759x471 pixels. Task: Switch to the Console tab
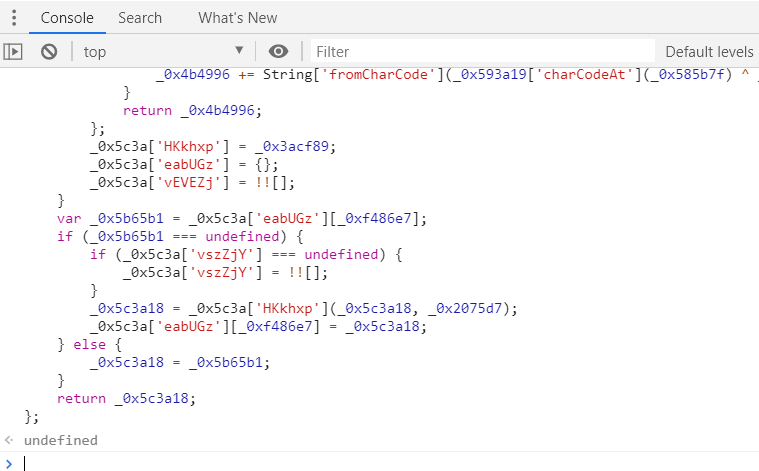point(67,17)
